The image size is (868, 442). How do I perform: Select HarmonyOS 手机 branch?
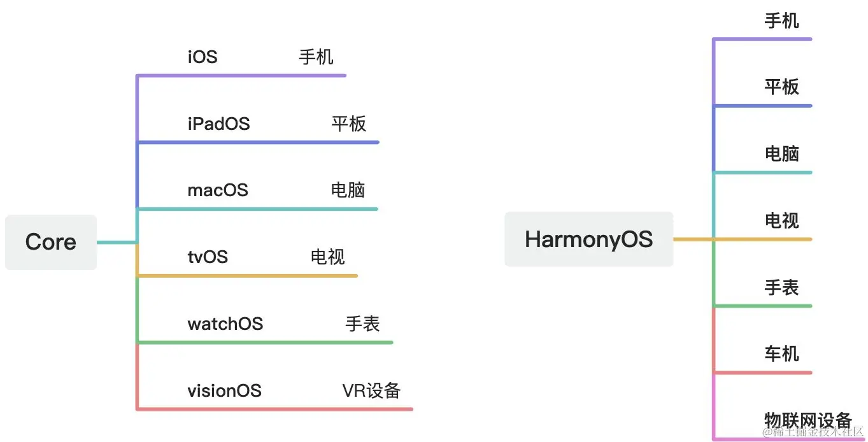[x=781, y=21]
